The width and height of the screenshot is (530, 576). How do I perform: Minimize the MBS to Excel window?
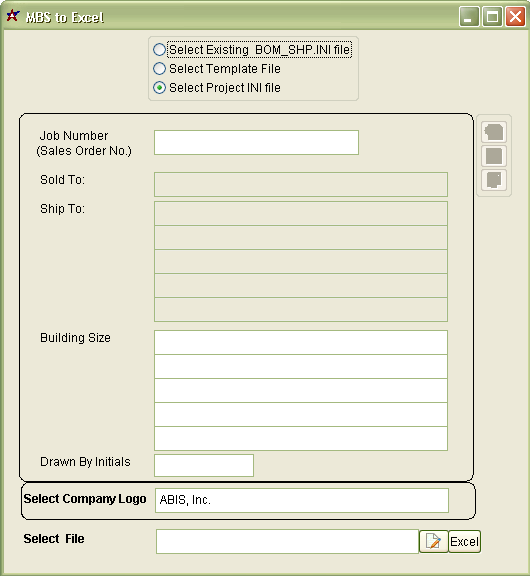pos(469,17)
